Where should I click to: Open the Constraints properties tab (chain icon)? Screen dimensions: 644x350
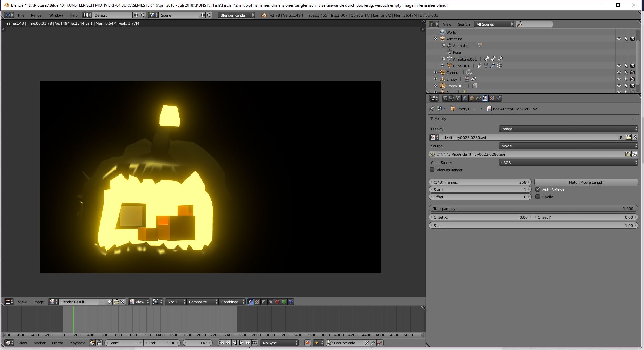478,98
